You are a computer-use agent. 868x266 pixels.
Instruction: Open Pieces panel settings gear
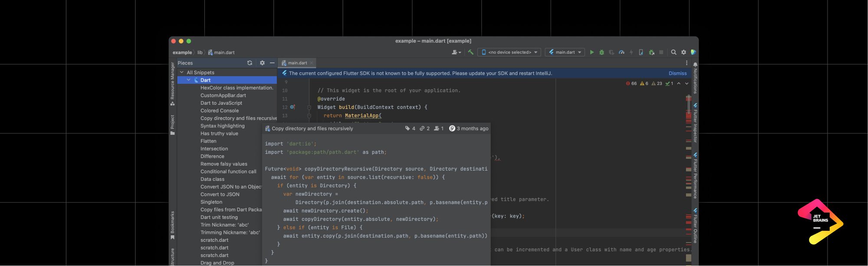click(x=262, y=63)
